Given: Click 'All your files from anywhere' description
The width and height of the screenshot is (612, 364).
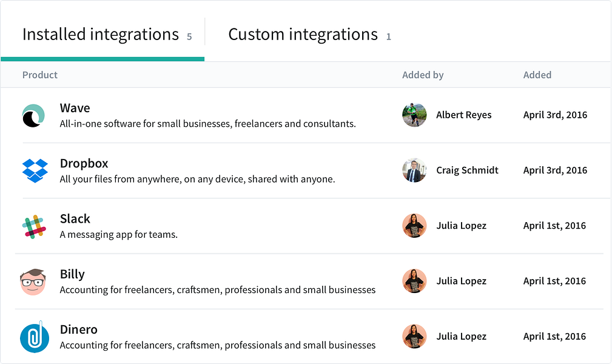Looking at the screenshot, I should (x=198, y=179).
